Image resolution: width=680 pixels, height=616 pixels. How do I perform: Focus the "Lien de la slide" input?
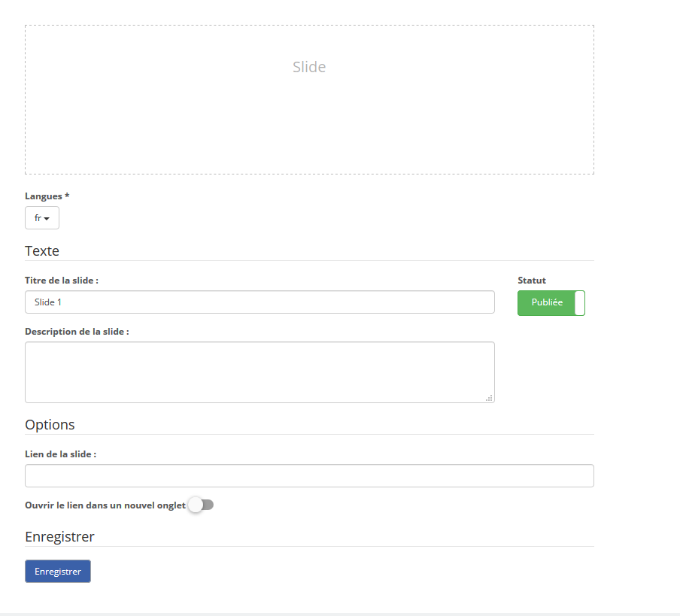coord(309,475)
